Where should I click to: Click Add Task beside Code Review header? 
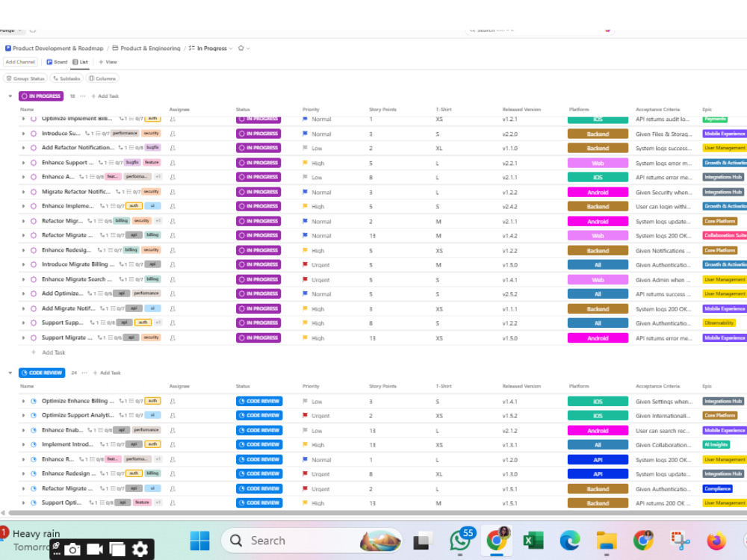pos(107,373)
